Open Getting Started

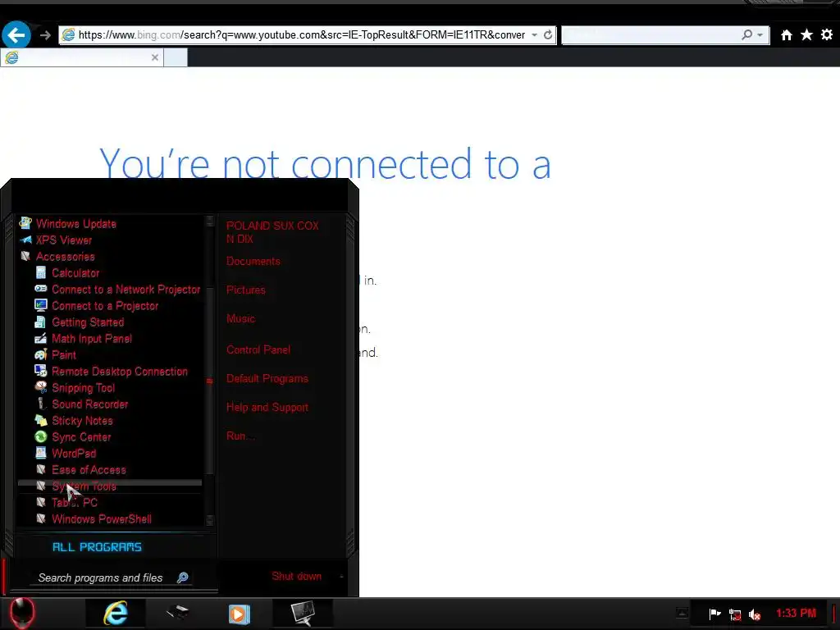click(x=87, y=322)
